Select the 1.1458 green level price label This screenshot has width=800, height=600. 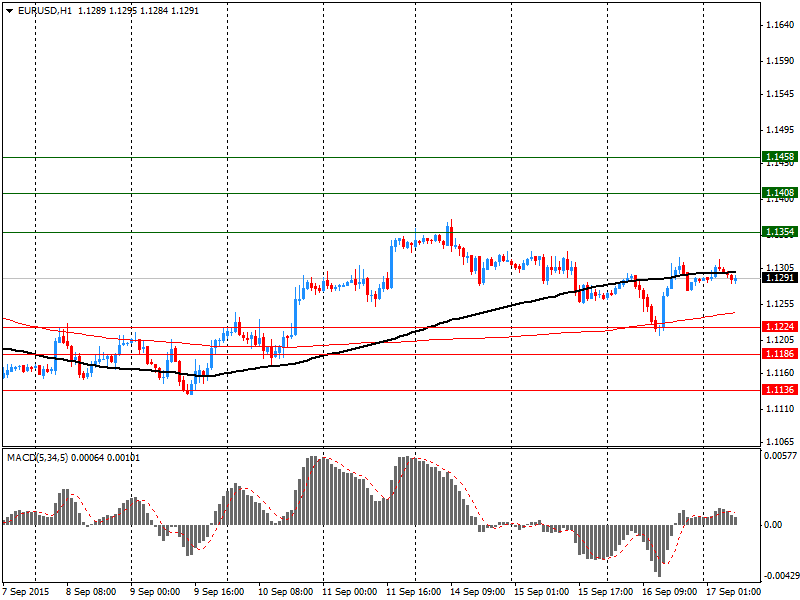point(780,157)
